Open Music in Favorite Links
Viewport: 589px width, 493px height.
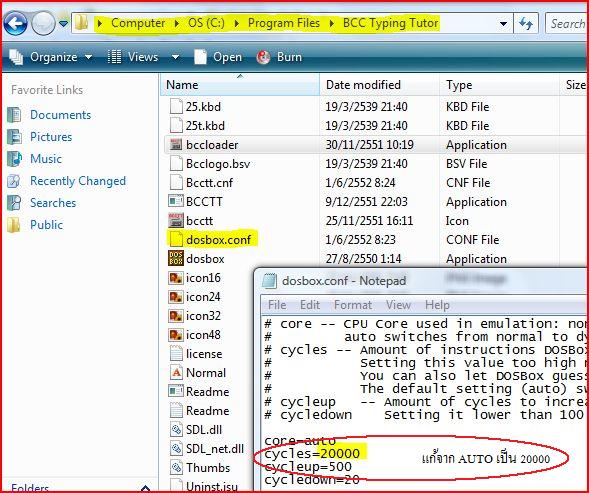click(x=35, y=159)
